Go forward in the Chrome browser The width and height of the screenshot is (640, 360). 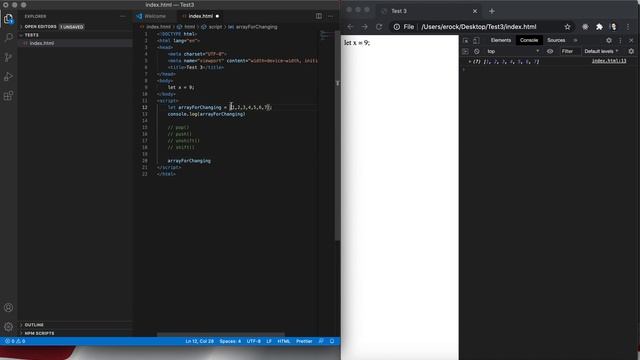click(364, 27)
